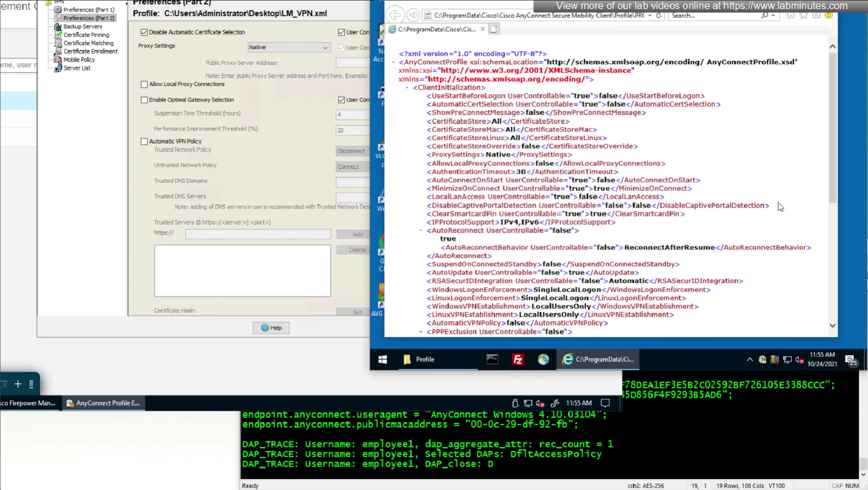Image resolution: width=868 pixels, height=490 pixels.
Task: Open the command prompt taskbar icon
Action: tap(492, 359)
